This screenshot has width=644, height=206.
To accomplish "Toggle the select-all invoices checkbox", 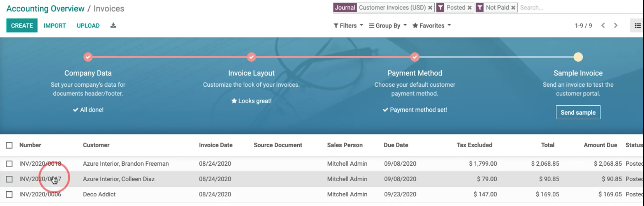I will click(9, 145).
